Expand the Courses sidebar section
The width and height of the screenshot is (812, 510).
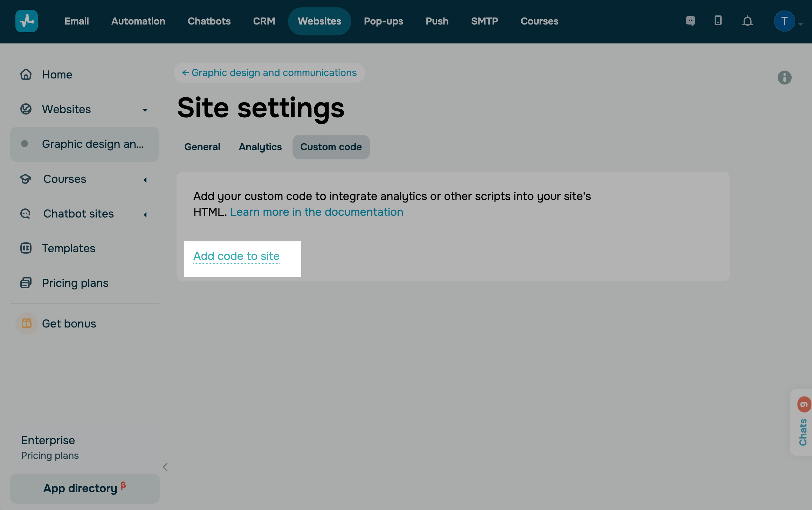pos(145,180)
